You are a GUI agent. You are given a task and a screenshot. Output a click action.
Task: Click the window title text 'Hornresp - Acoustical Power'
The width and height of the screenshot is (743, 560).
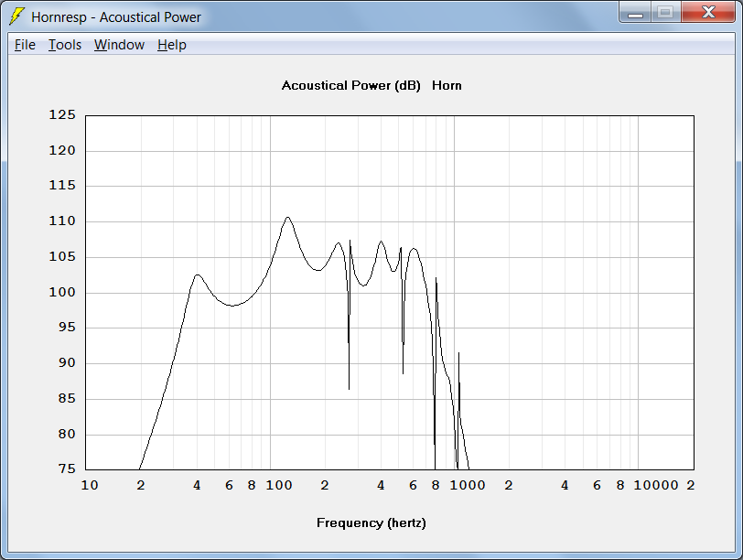pos(116,17)
